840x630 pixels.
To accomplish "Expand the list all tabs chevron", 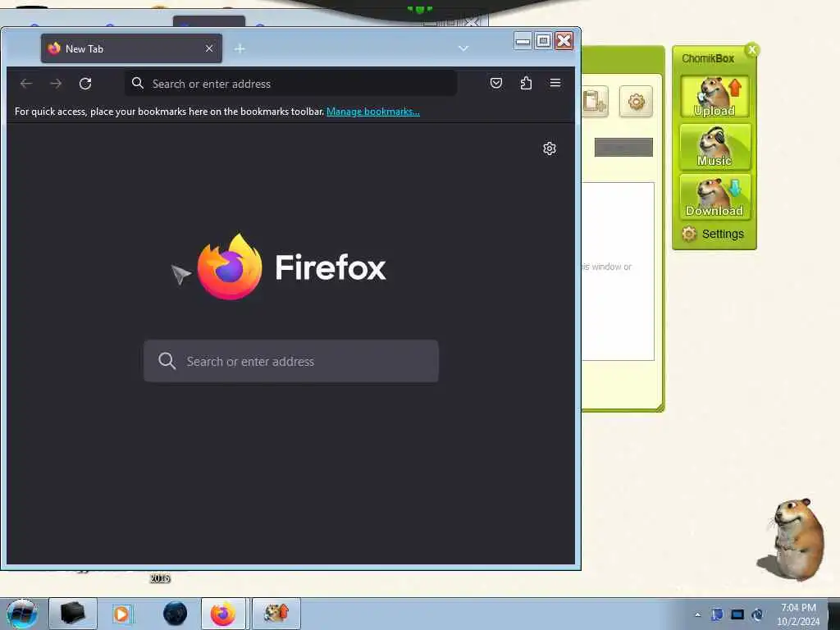I will click(x=463, y=48).
